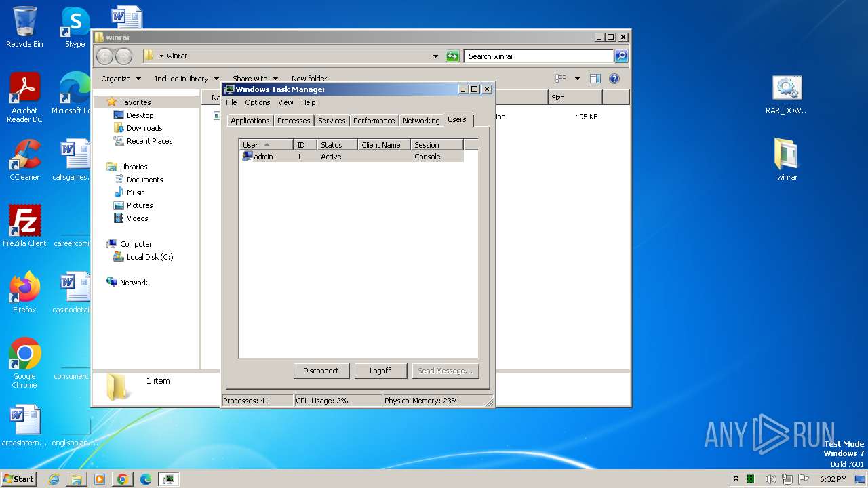Launch Google Chrome desktop shortcut
Image resolution: width=868 pixels, height=488 pixels.
click(24, 363)
